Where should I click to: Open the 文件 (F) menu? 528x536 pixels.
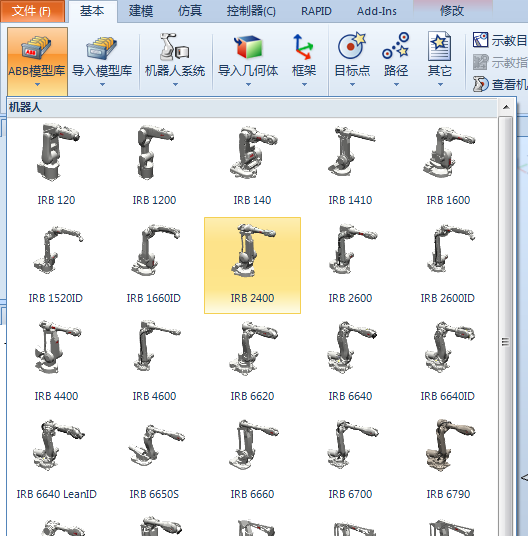(x=32, y=11)
